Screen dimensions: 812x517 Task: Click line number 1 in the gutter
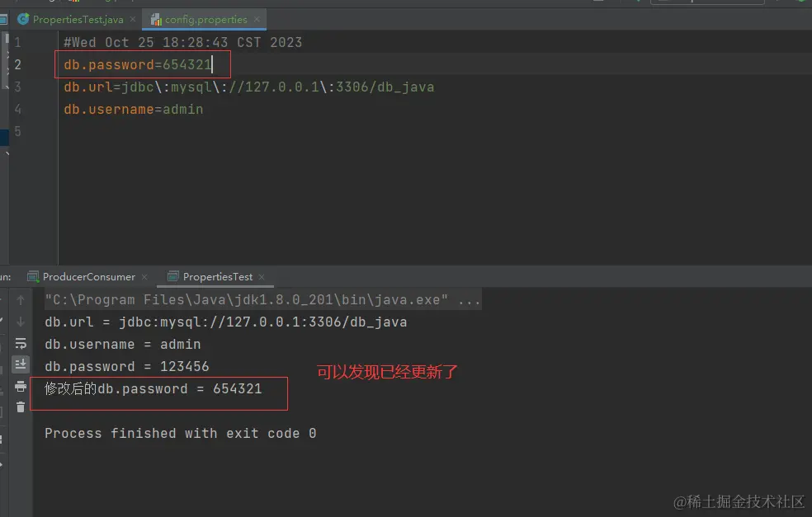(x=17, y=42)
